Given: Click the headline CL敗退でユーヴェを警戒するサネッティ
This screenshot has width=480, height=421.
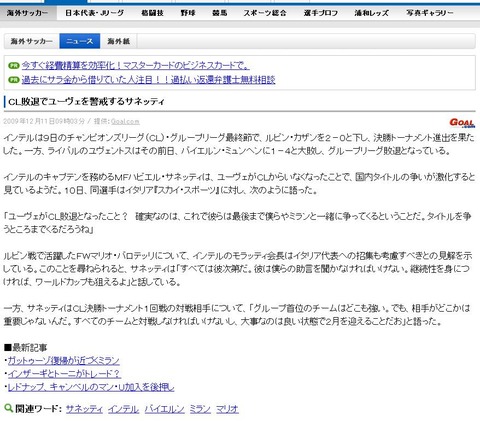Looking at the screenshot, I should (86, 102).
